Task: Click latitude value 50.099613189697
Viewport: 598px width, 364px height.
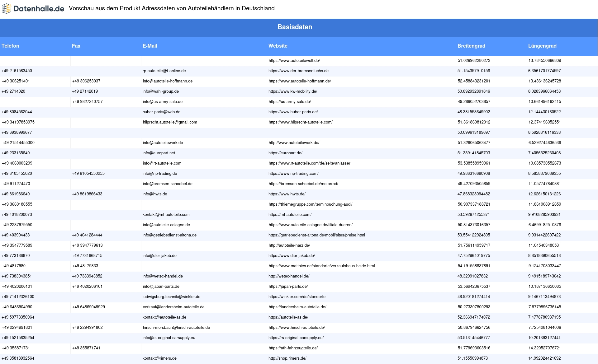Action: 473,133
